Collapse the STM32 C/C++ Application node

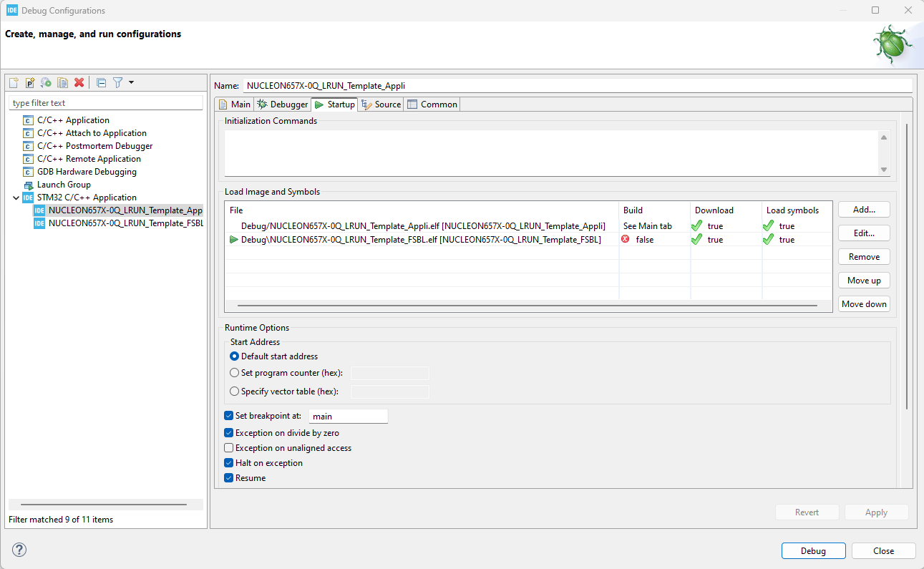(x=16, y=197)
